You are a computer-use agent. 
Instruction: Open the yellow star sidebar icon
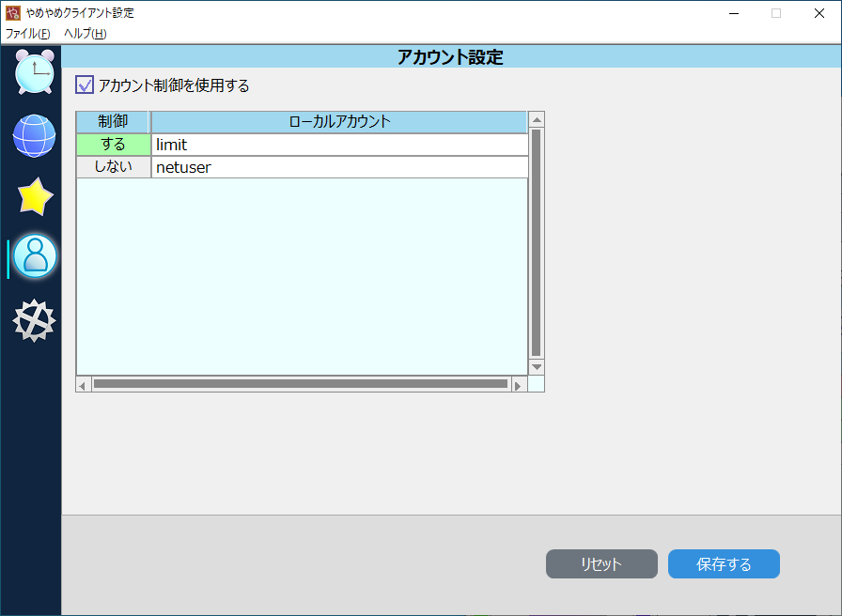click(35, 196)
